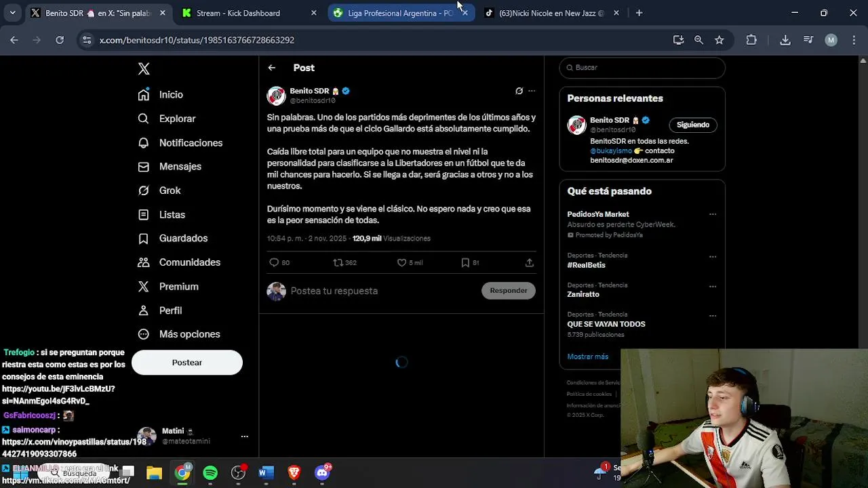Open account menu next to Matini
Image resolution: width=868 pixels, height=488 pixels.
(x=245, y=436)
